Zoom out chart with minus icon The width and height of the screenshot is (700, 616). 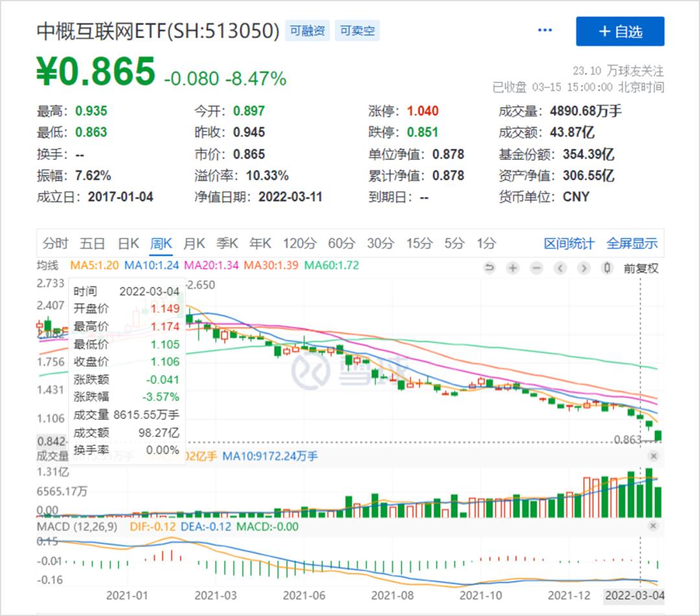[x=537, y=268]
